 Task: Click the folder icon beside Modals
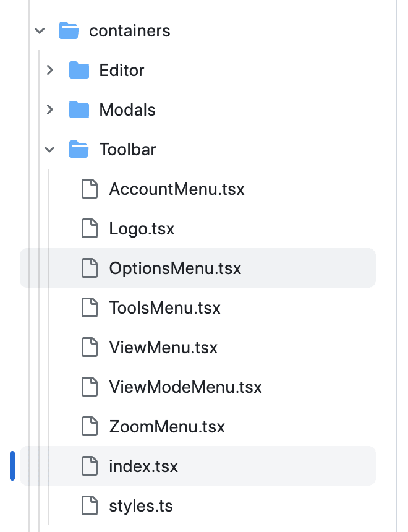79,109
